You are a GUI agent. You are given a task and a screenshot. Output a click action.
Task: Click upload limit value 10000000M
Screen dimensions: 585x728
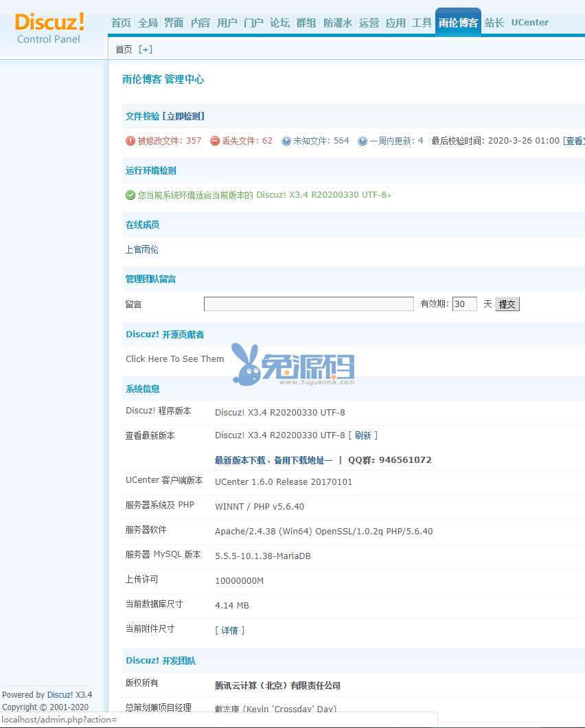pyautogui.click(x=239, y=581)
